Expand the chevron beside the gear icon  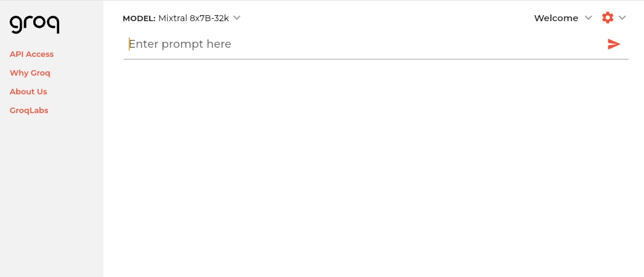(622, 18)
